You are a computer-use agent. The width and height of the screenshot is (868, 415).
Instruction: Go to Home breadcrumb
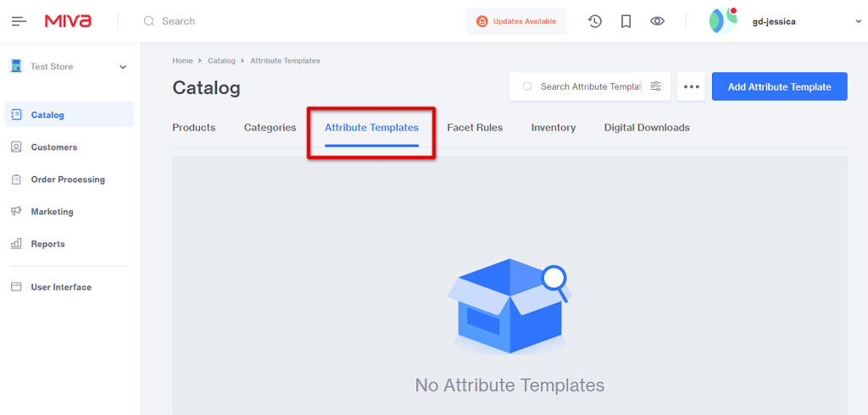(x=183, y=60)
